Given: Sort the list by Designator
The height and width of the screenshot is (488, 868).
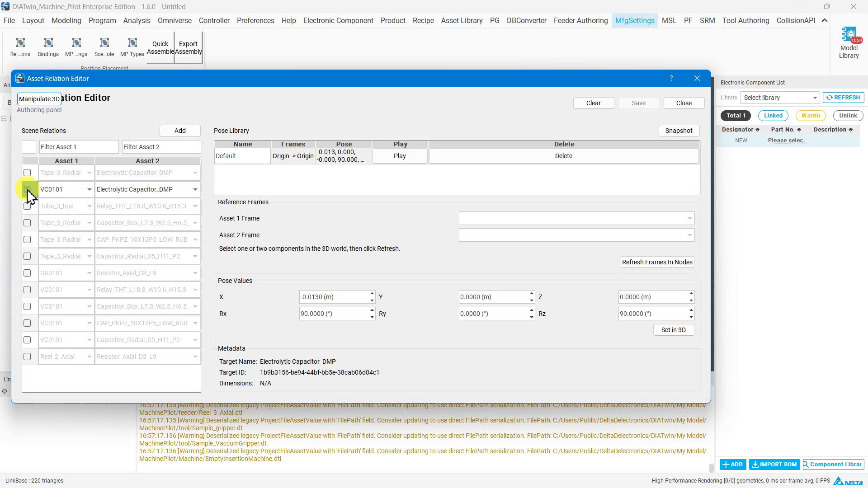Looking at the screenshot, I should (x=741, y=130).
